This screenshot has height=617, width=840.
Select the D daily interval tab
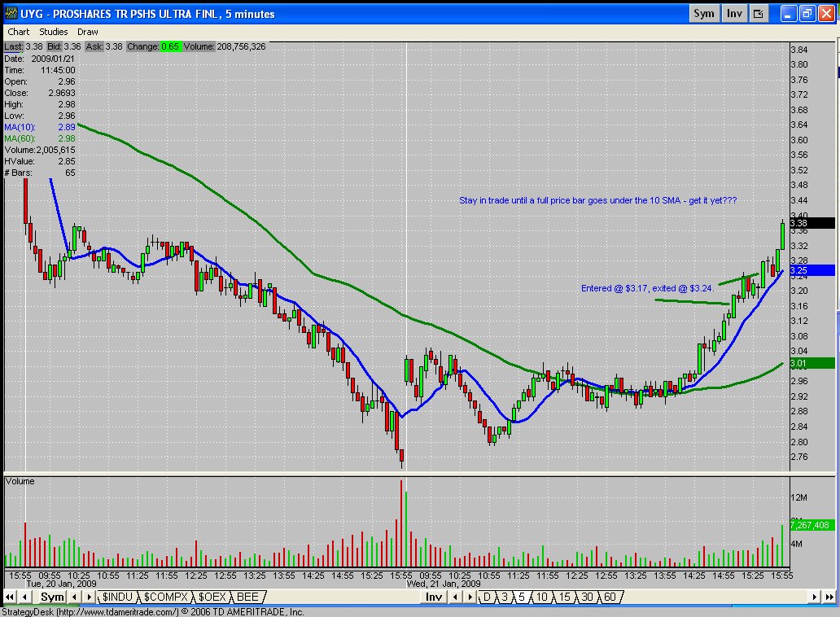[x=487, y=597]
